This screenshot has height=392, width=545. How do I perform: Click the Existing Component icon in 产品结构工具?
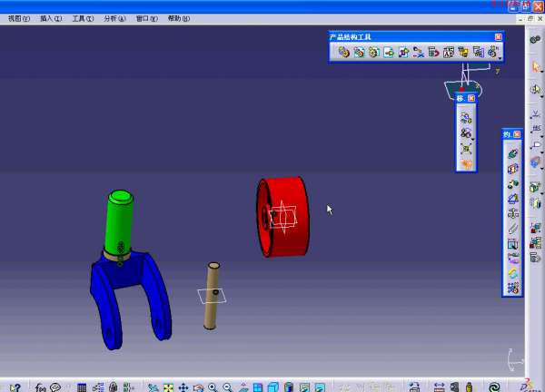(388, 53)
